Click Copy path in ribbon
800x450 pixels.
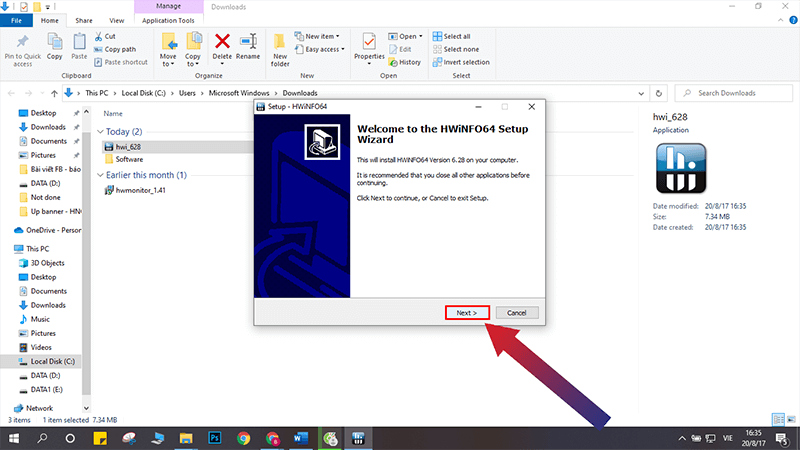pos(115,49)
